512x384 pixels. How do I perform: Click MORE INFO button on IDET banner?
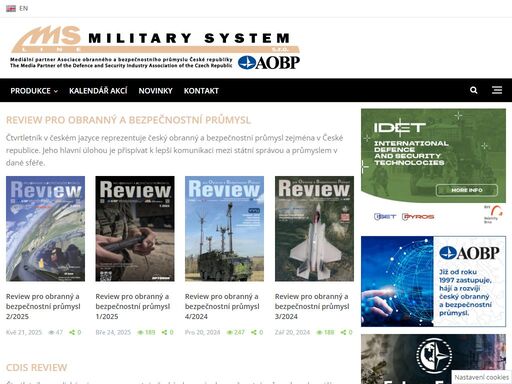pos(467,190)
